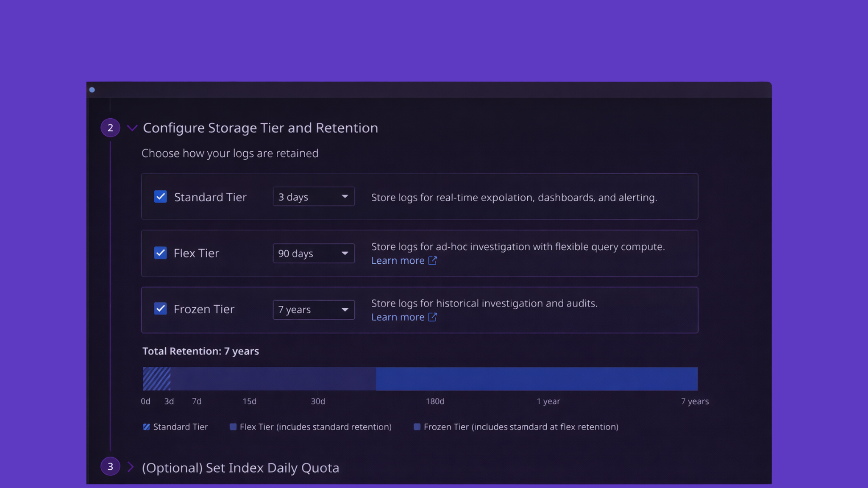Click the striped Standard Tier legend swatch
The width and height of the screenshot is (868, 488).
(x=147, y=427)
